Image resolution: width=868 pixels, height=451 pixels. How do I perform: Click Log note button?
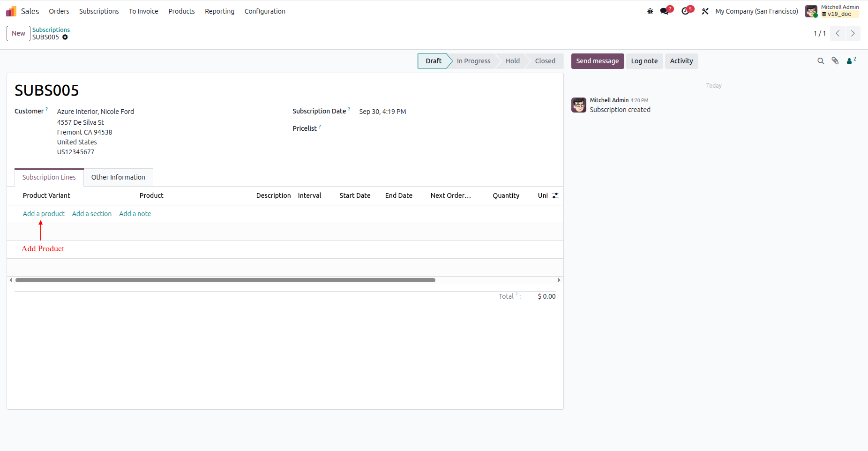pyautogui.click(x=644, y=61)
